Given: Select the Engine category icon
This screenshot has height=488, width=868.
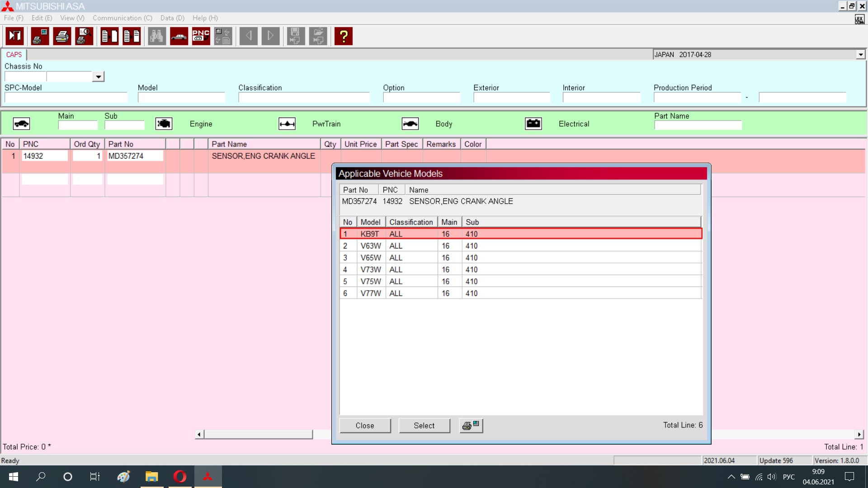Looking at the screenshot, I should click(164, 124).
